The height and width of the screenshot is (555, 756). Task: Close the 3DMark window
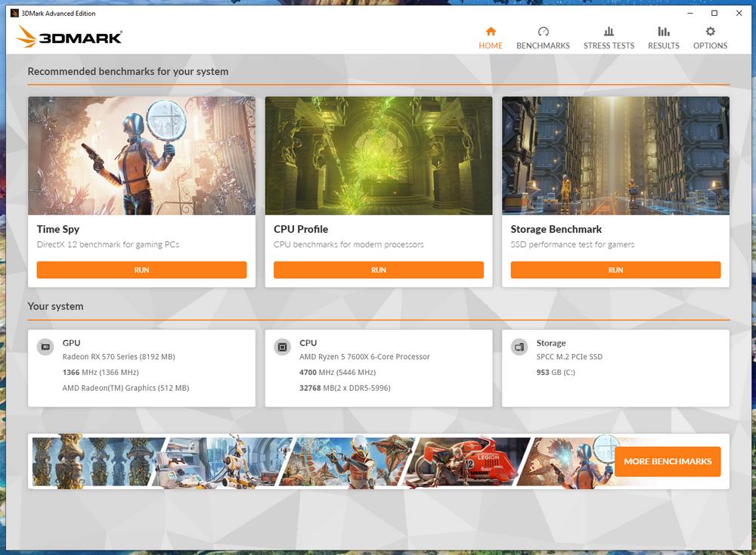tap(739, 13)
